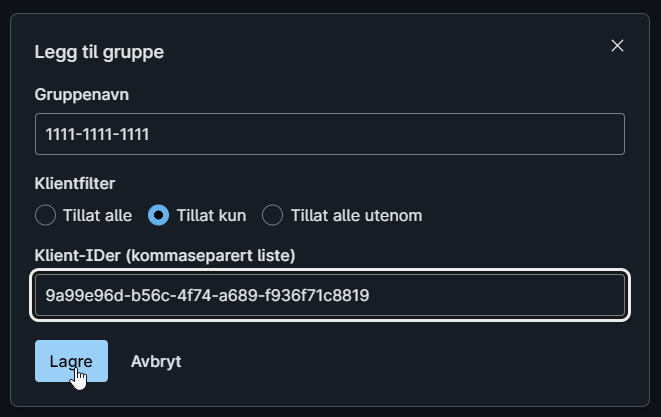Click the Gruppenavn input field

click(x=330, y=134)
